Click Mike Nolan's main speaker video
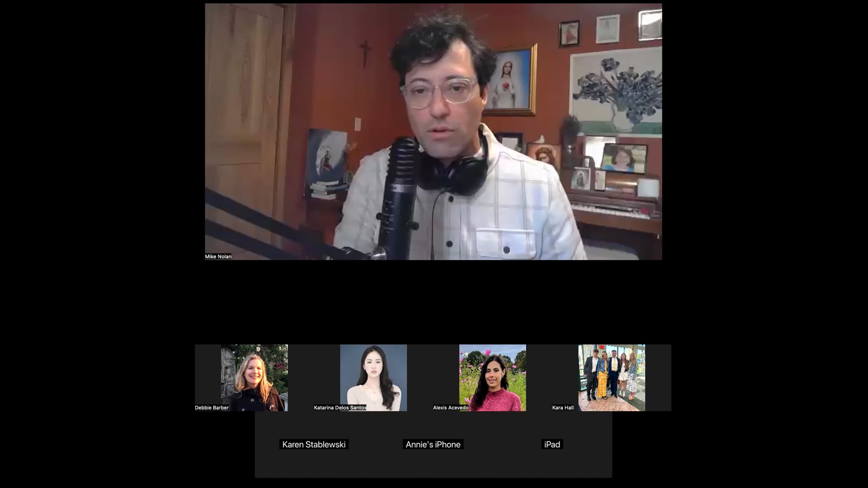 (x=433, y=131)
